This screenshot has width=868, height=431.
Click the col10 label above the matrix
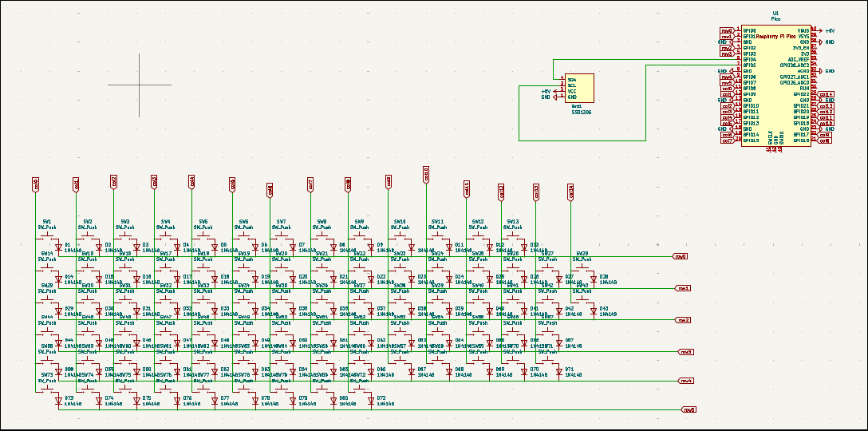[x=426, y=173]
